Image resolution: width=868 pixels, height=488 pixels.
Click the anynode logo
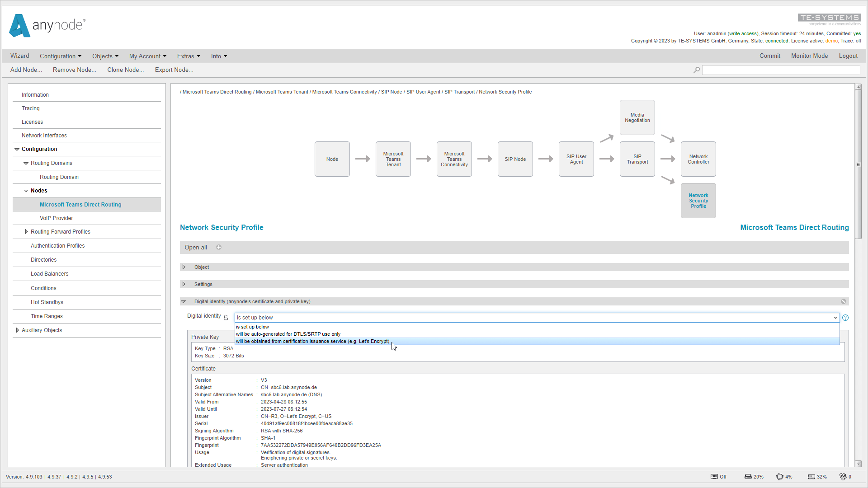click(x=47, y=25)
